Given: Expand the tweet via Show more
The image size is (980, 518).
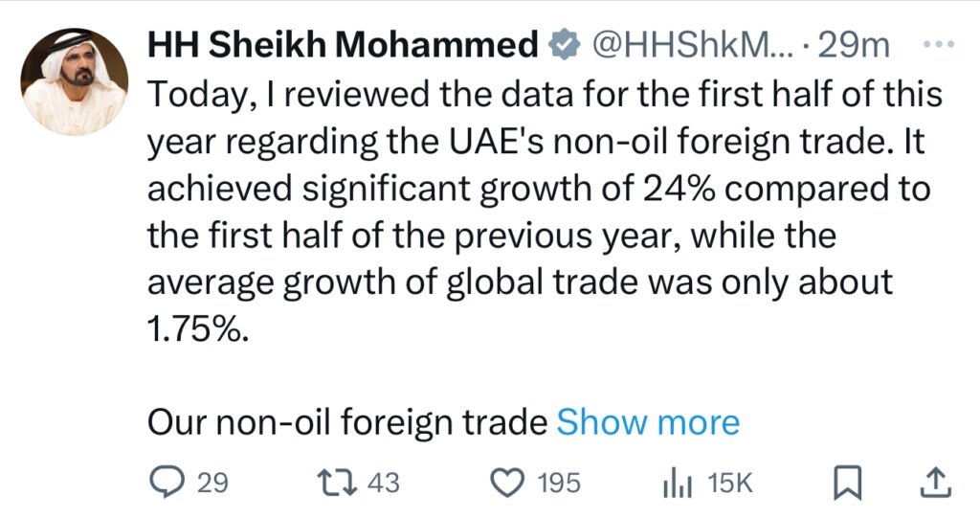Looking at the screenshot, I should pyautogui.click(x=648, y=422).
